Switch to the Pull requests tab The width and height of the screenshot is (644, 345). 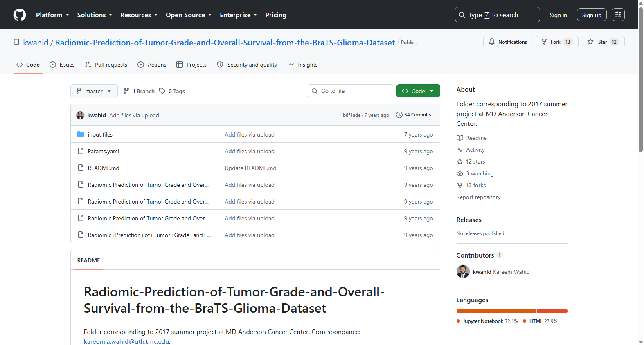[106, 65]
